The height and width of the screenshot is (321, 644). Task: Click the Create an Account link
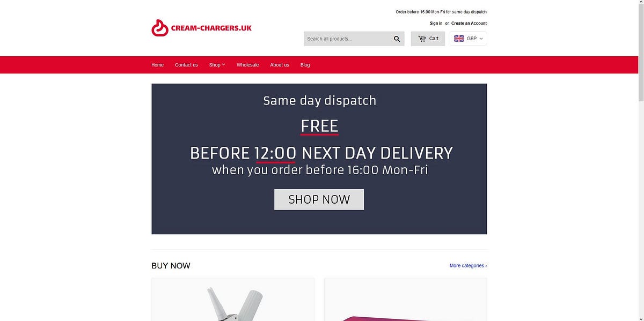tap(469, 24)
